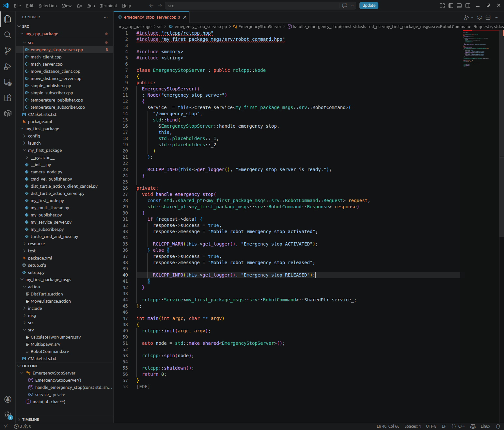Open the Edit menu
The image size is (504, 430).
30,6
